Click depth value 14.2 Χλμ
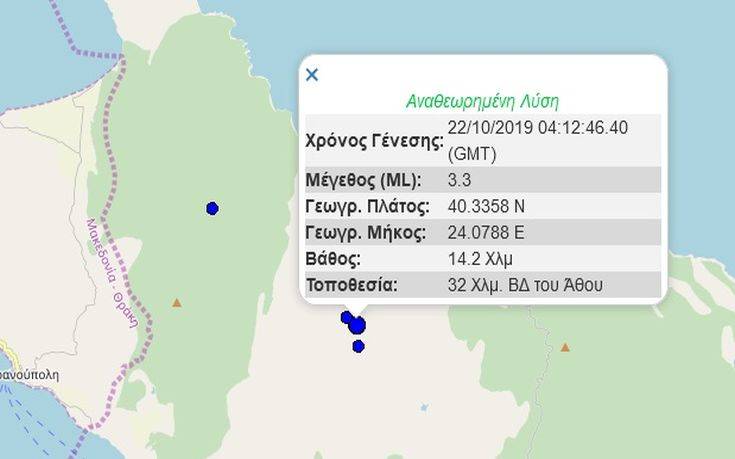The height and width of the screenshot is (459, 735). click(480, 259)
